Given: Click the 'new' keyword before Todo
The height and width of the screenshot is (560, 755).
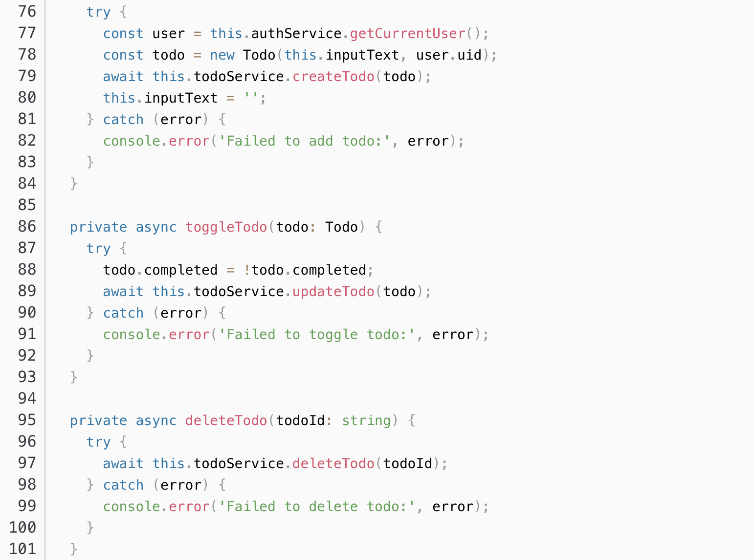Looking at the screenshot, I should tap(222, 55).
